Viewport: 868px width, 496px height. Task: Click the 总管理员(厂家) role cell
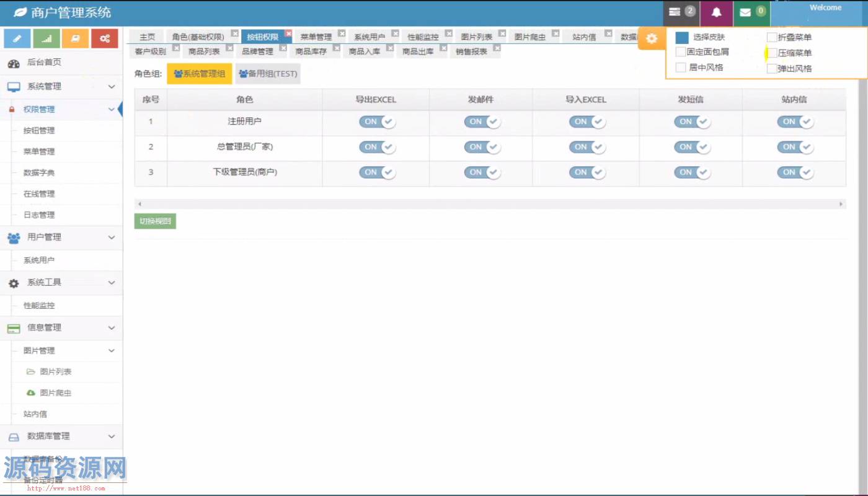point(245,148)
